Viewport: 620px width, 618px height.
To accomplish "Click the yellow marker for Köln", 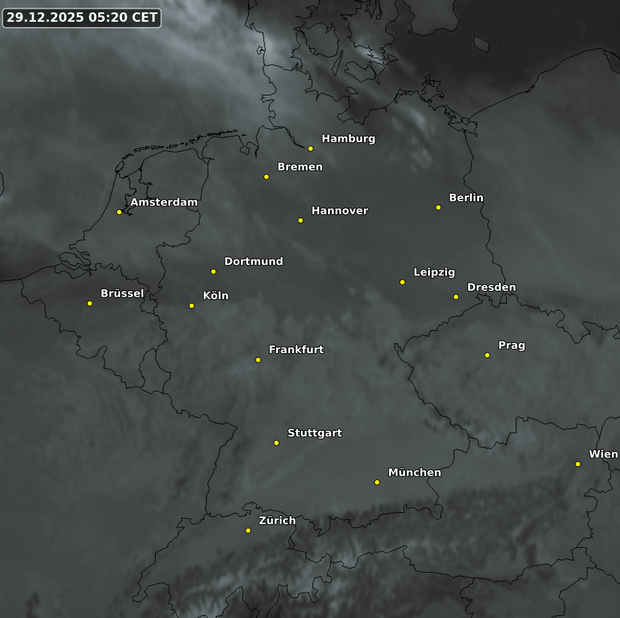I will [x=192, y=306].
